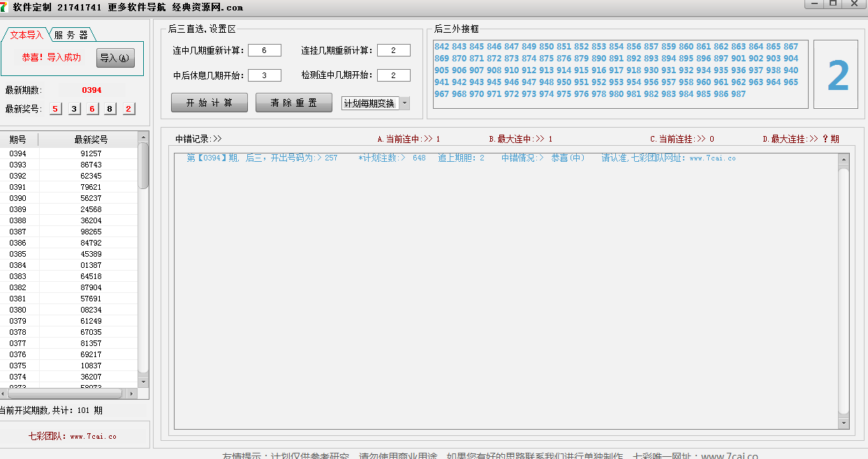
Task: Select row 0376 with number 69217
Action: click(68, 354)
